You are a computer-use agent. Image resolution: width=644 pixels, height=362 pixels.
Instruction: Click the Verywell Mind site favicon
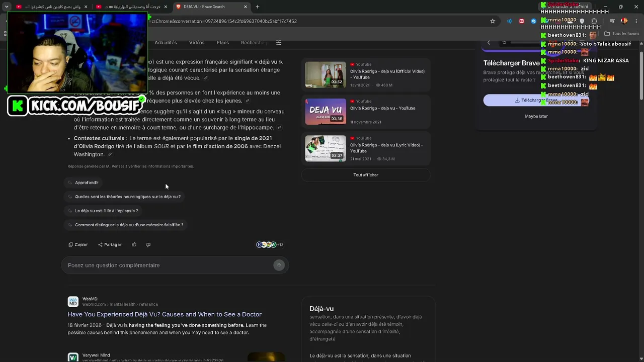click(x=73, y=357)
